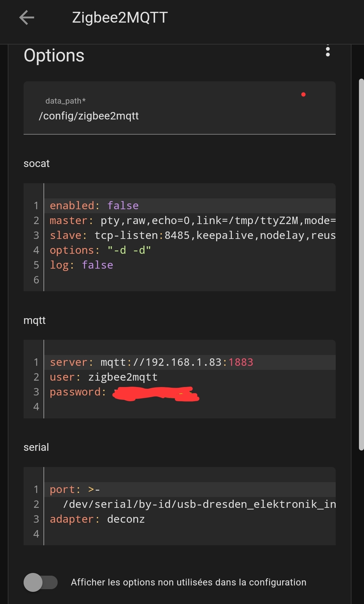Click the socat 'log: false' line
364x604 pixels.
point(190,265)
